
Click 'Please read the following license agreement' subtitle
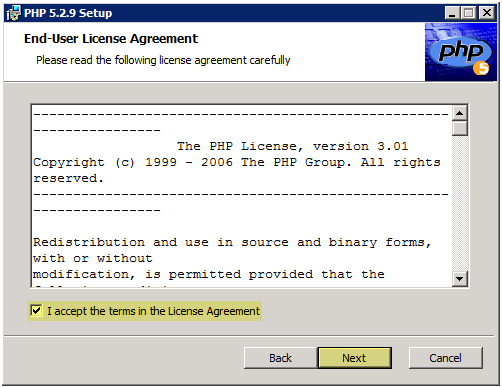163,60
